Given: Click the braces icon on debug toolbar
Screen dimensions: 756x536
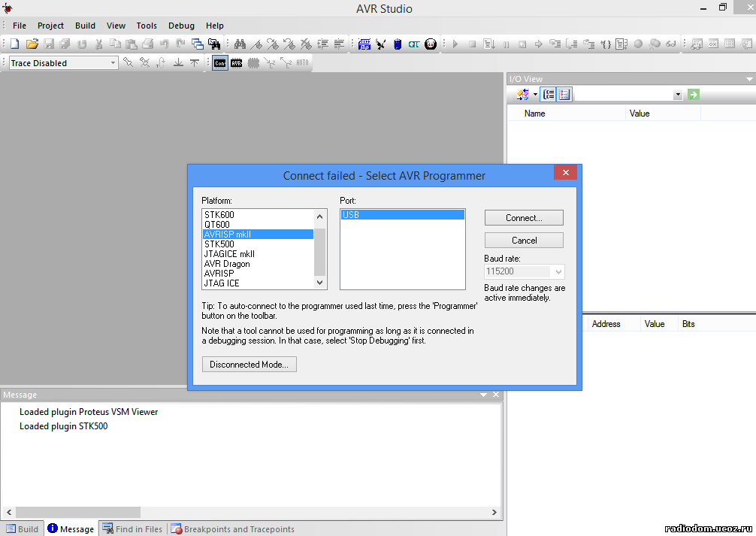Looking at the screenshot, I should coord(606,44).
